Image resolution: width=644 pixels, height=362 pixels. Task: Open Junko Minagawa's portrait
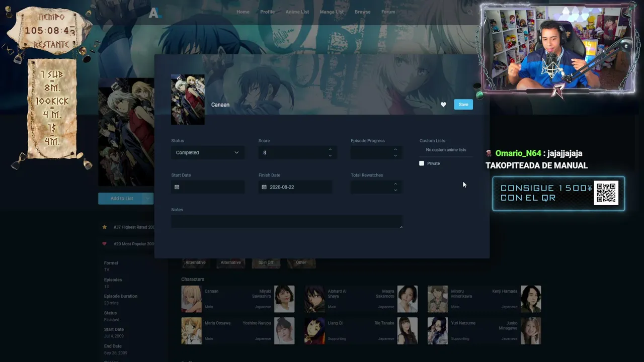tap(531, 331)
